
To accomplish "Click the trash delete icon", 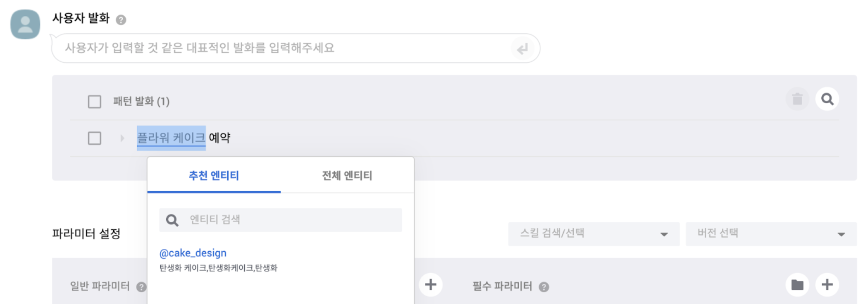I will (x=797, y=99).
